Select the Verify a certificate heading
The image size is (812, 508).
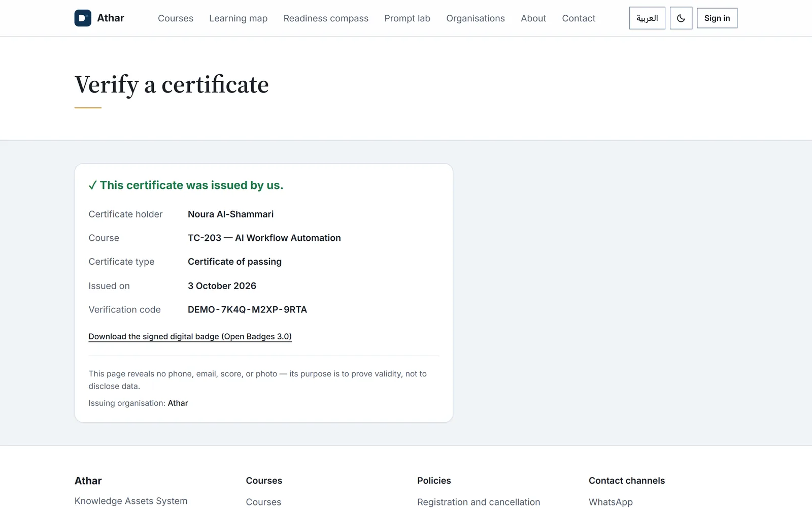[172, 84]
